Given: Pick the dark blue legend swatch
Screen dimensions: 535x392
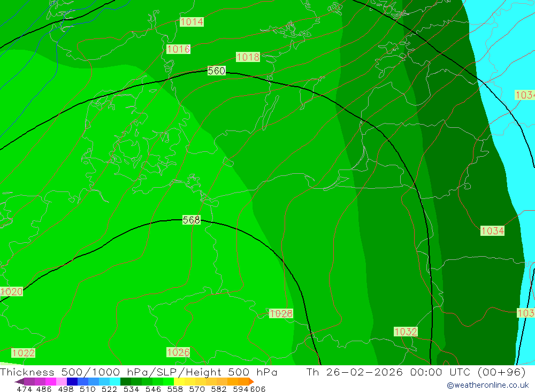Looking at the screenshot, I should tap(72, 381).
